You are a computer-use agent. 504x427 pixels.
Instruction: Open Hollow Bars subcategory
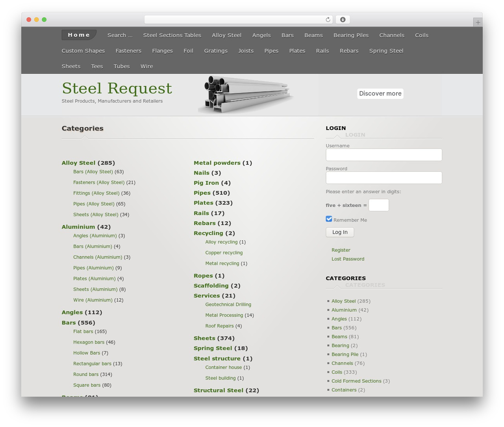[x=87, y=353]
